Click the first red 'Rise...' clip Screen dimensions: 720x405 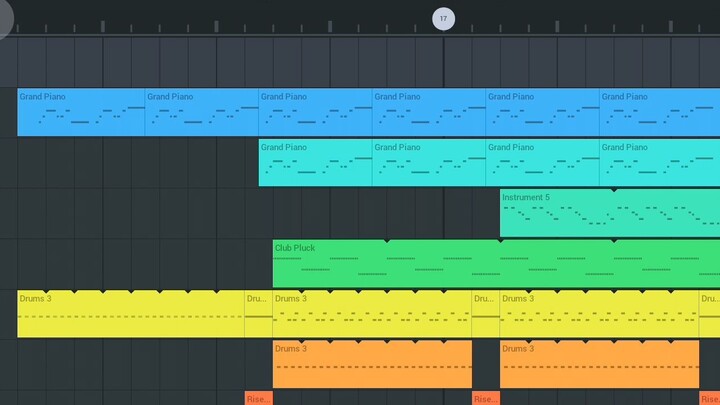tap(259, 398)
